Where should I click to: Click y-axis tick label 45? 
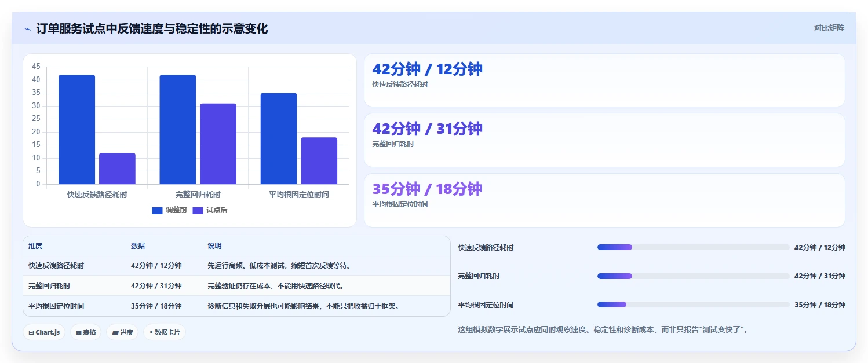coord(36,67)
